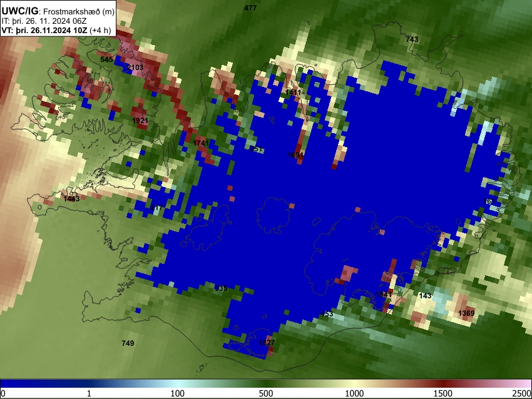Click the 0 tick on color scale

pos(3,393)
